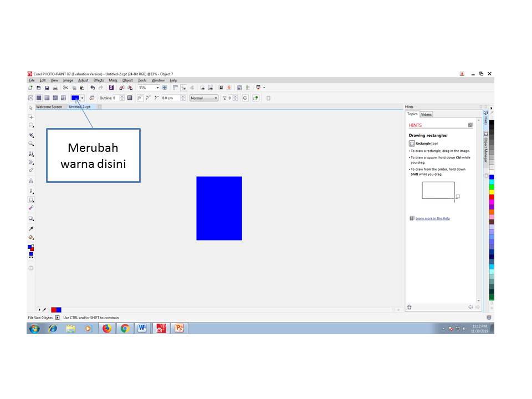Viewport: 532px width, 399px height.
Task: Open the fill color dropdown arrow
Action: pos(82,98)
